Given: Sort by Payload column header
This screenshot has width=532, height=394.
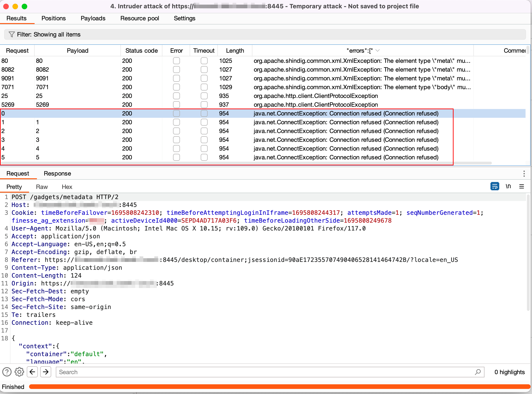Looking at the screenshot, I should pyautogui.click(x=78, y=51).
